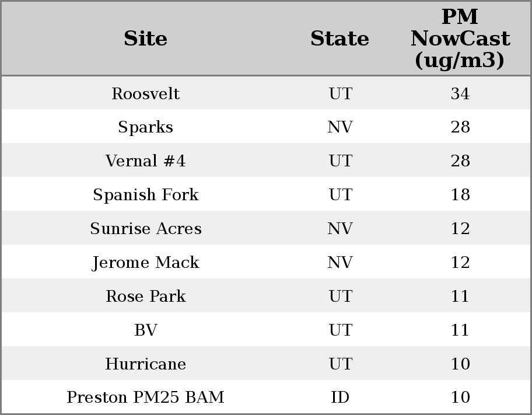Image resolution: width=532 pixels, height=415 pixels.
Task: Click the Vernal #4 site cell
Action: [145, 161]
